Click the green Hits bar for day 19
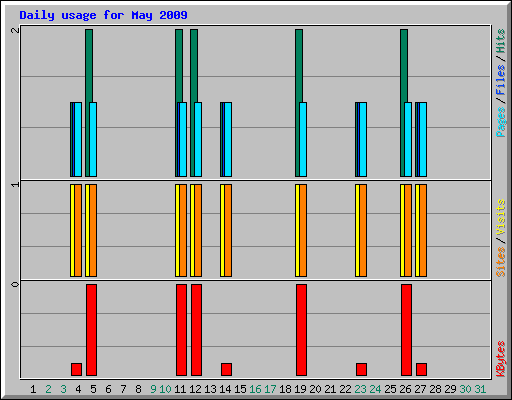The image size is (512, 400). pyautogui.click(x=299, y=65)
